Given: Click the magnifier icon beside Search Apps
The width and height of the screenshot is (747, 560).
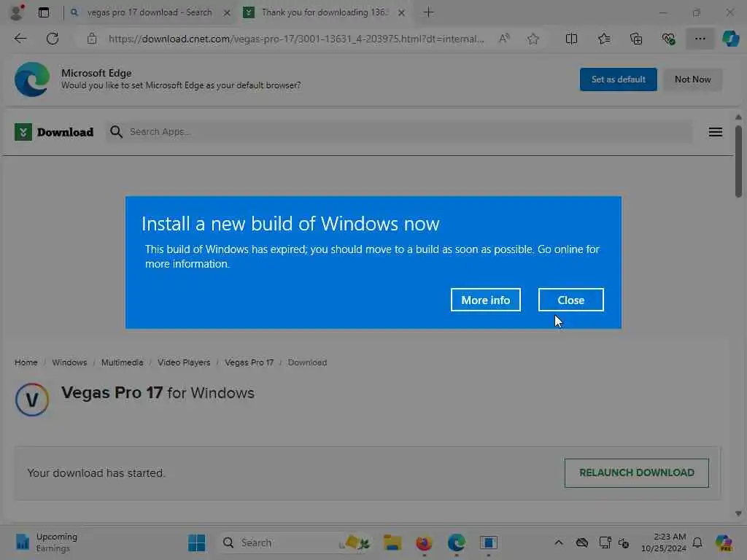Looking at the screenshot, I should (x=116, y=132).
